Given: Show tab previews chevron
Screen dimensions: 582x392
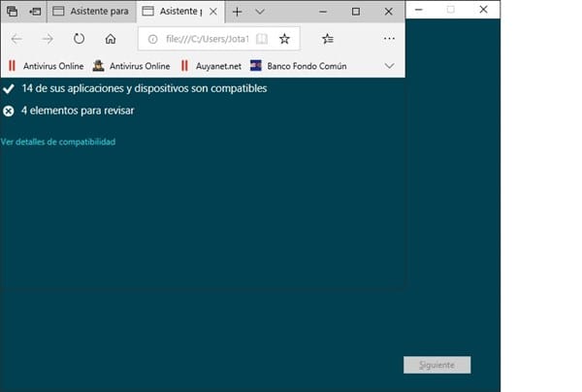Looking at the screenshot, I should coord(260,12).
